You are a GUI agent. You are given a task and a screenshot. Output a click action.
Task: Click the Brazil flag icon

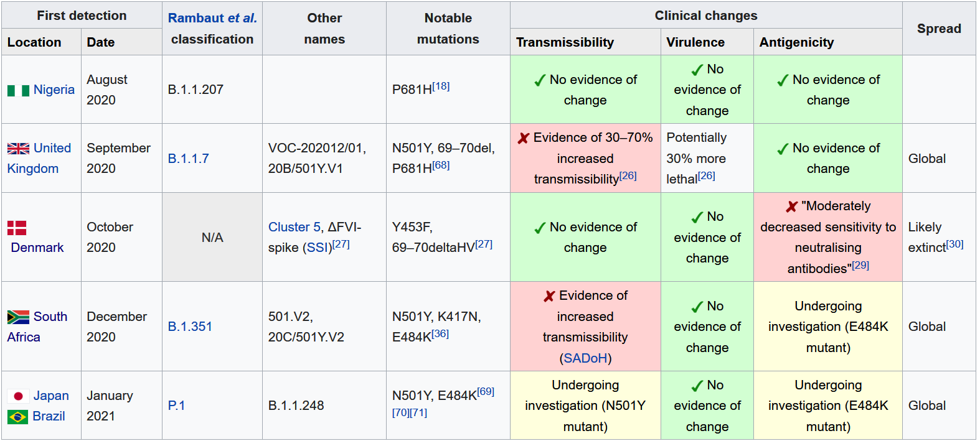tap(18, 417)
